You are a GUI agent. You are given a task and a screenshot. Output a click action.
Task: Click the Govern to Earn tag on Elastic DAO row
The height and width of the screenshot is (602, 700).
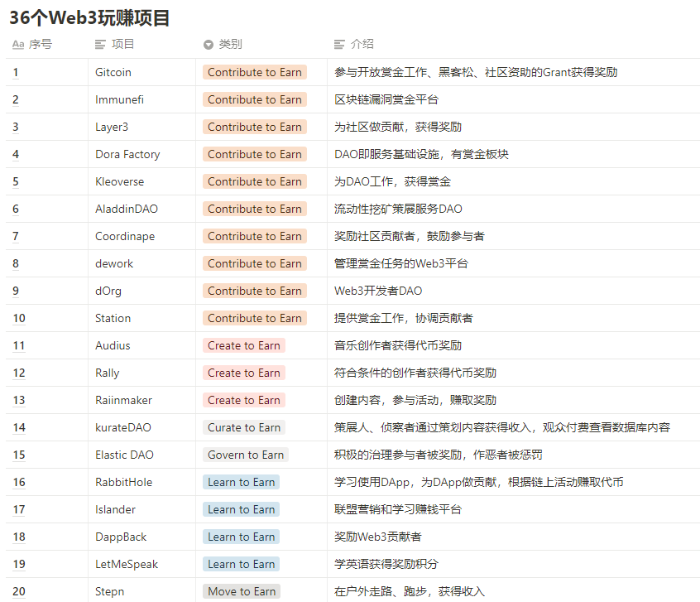pyautogui.click(x=245, y=455)
